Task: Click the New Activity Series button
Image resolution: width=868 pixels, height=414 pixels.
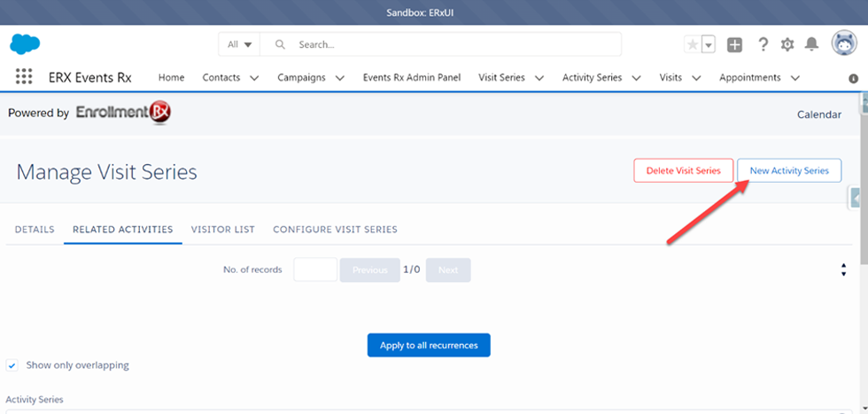Action: click(x=788, y=170)
